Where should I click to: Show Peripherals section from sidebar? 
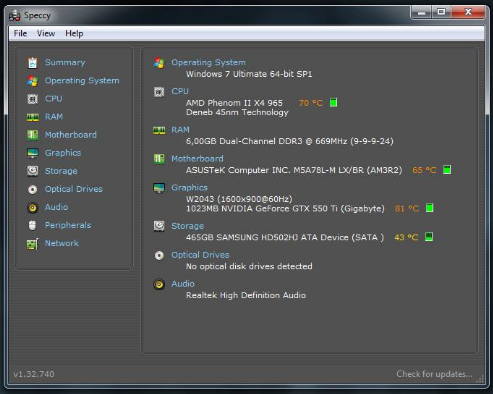coord(68,225)
